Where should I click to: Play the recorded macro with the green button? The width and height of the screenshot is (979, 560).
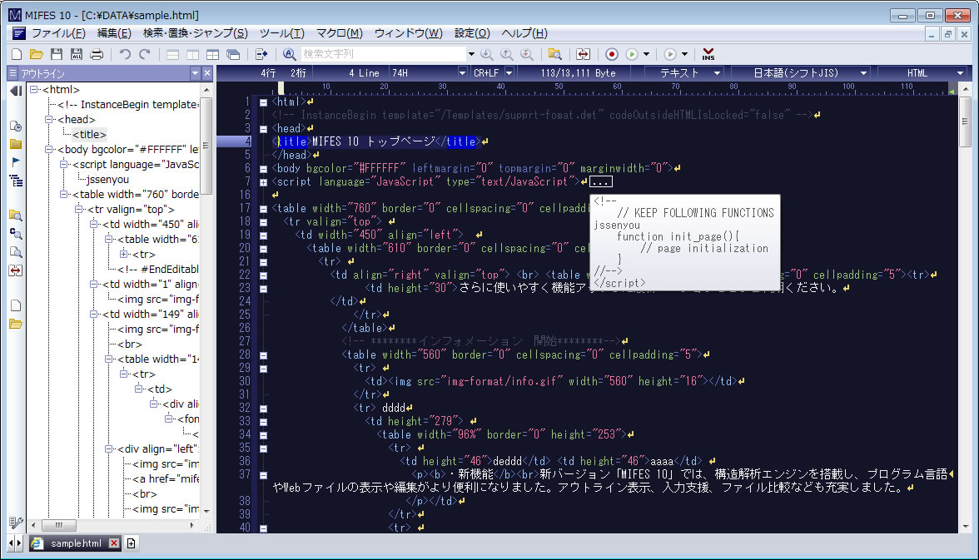(x=632, y=54)
